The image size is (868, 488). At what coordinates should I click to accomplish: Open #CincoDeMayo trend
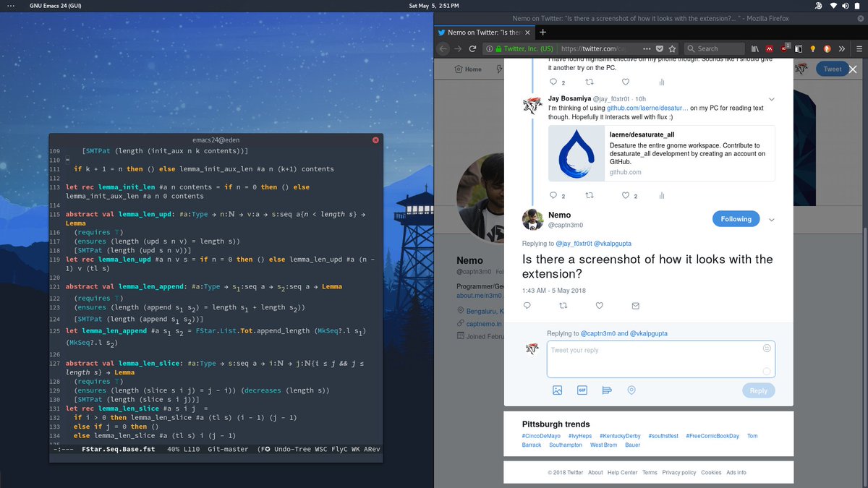(x=541, y=437)
